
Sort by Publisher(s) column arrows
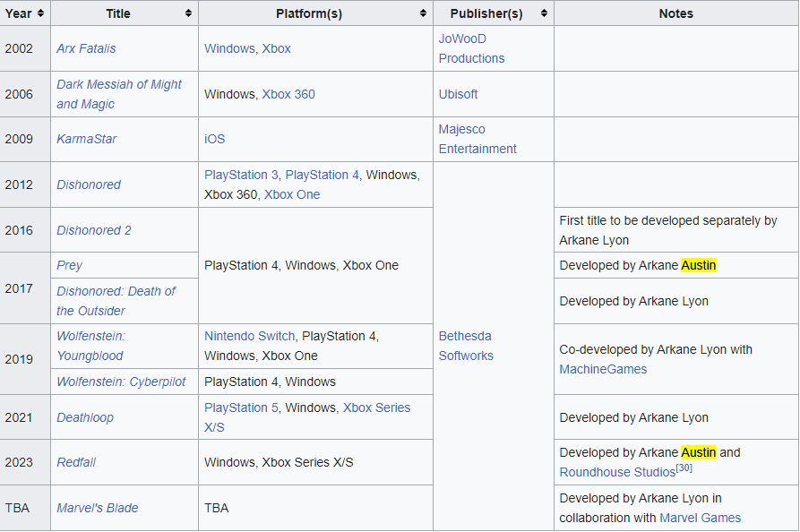(x=544, y=13)
